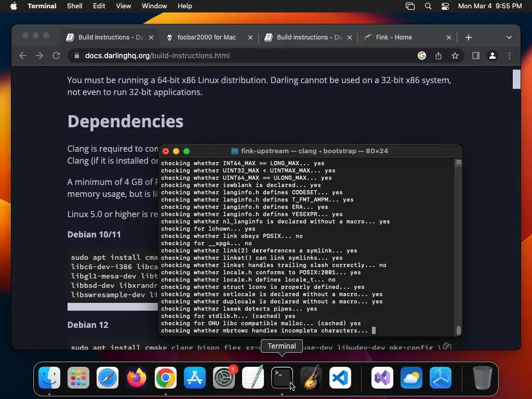The width and height of the screenshot is (532, 399).
Task: Open Launchpad from the Dock
Action: tap(78, 378)
